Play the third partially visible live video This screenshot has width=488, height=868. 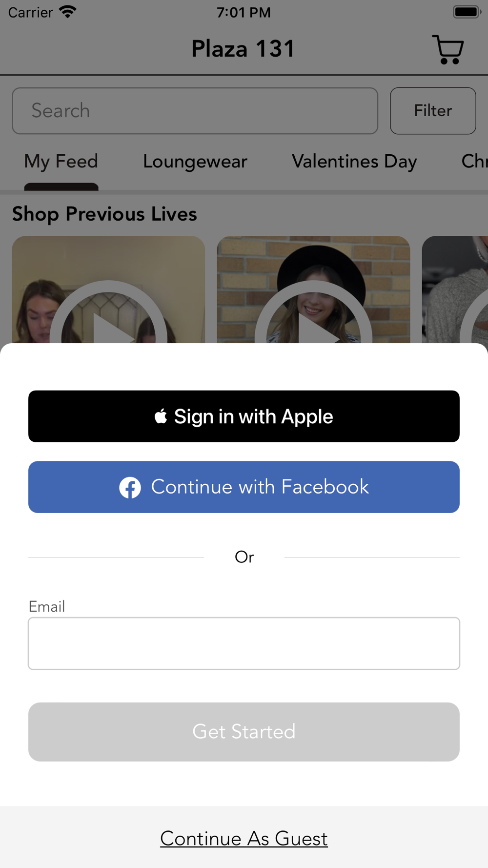(455, 289)
